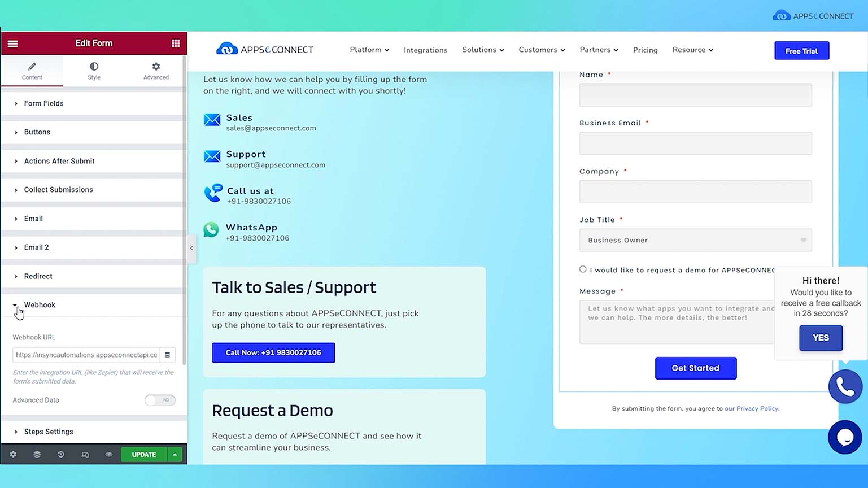Open save options arrow next to UPDATE

[x=175, y=454]
